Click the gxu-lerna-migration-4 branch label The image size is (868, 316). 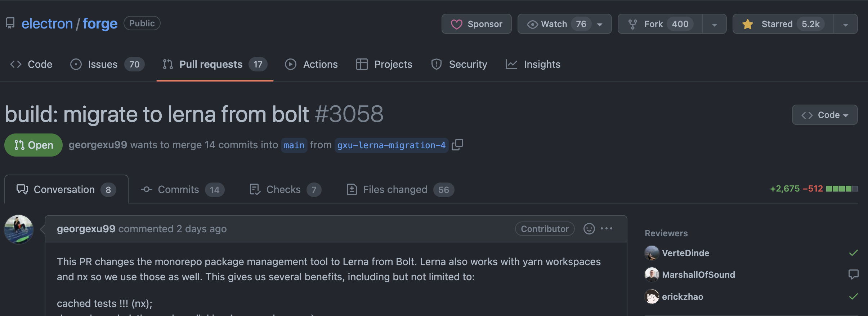[392, 145]
